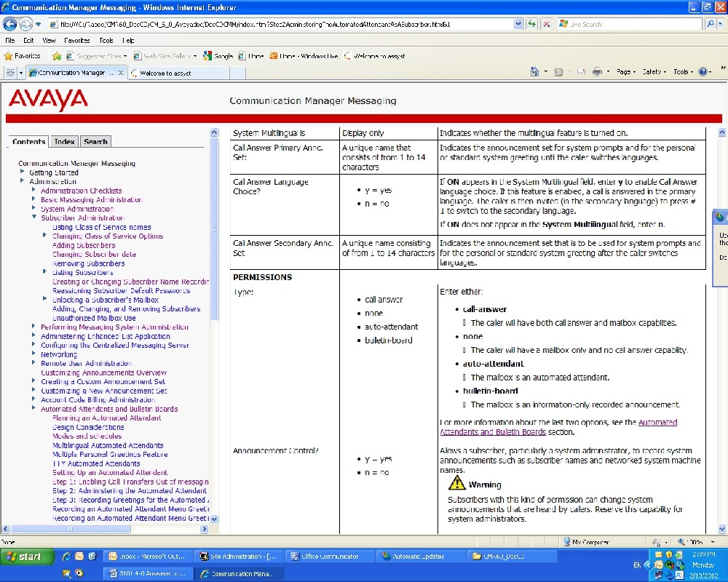Open the File menu
The image size is (728, 582).
point(9,41)
